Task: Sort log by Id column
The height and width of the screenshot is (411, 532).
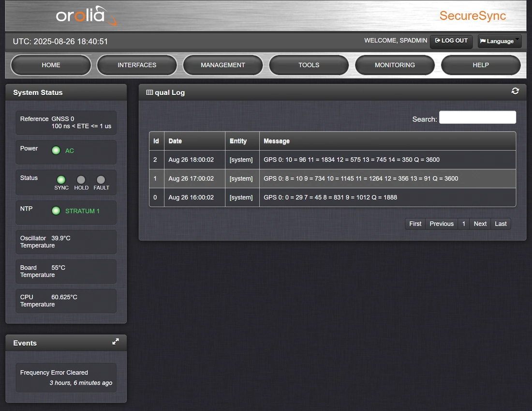Action: coord(156,141)
